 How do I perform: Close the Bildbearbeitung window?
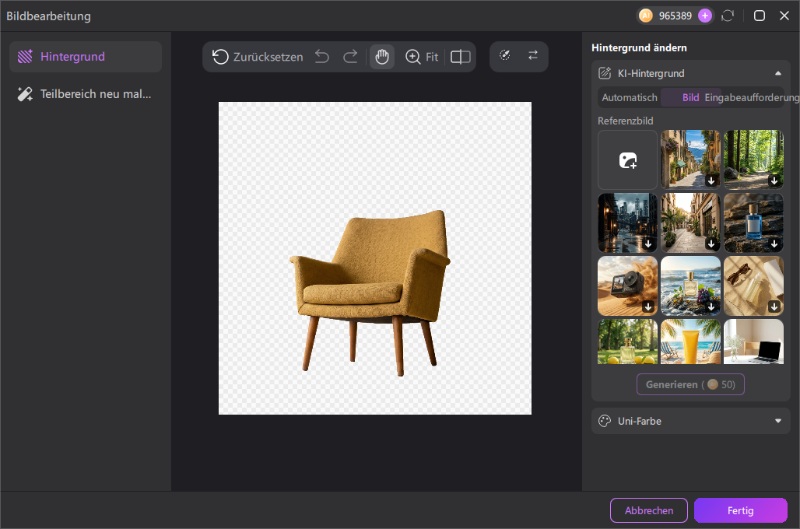tap(784, 16)
